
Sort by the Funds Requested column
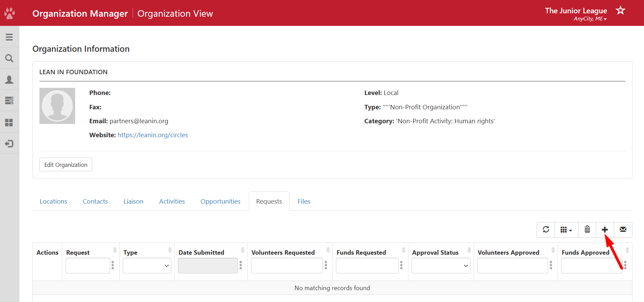pyautogui.click(x=404, y=250)
